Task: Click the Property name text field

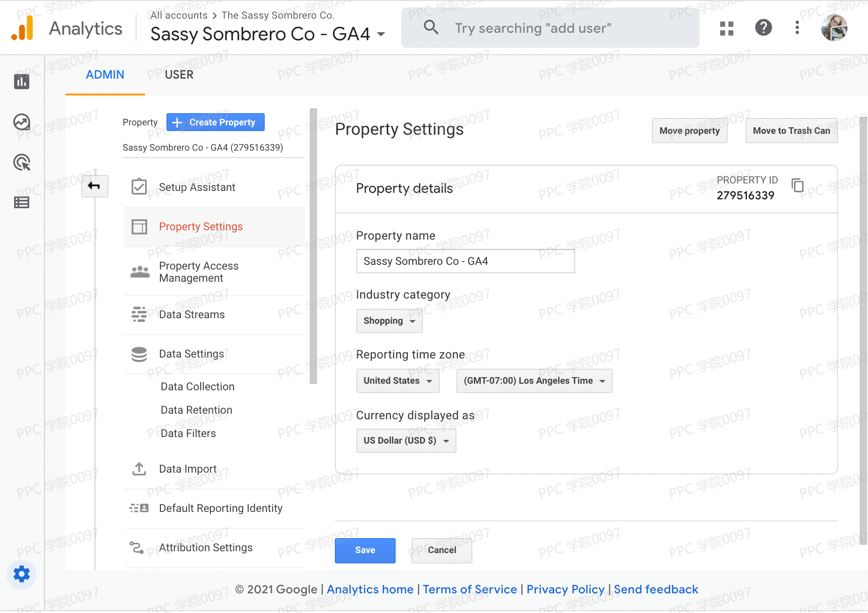Action: click(465, 261)
